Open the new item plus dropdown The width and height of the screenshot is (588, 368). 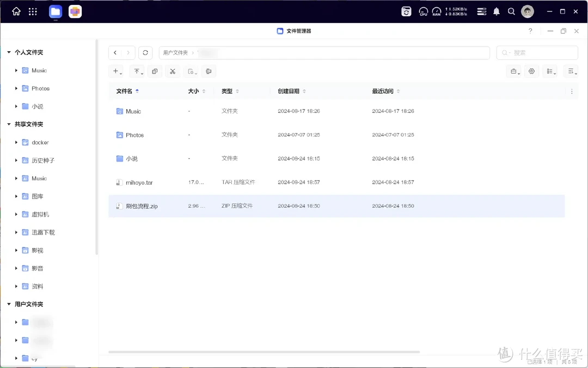pos(117,71)
